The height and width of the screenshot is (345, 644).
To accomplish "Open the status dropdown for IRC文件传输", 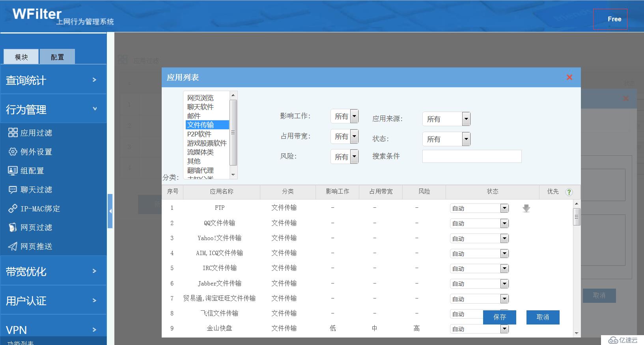I will [479, 269].
